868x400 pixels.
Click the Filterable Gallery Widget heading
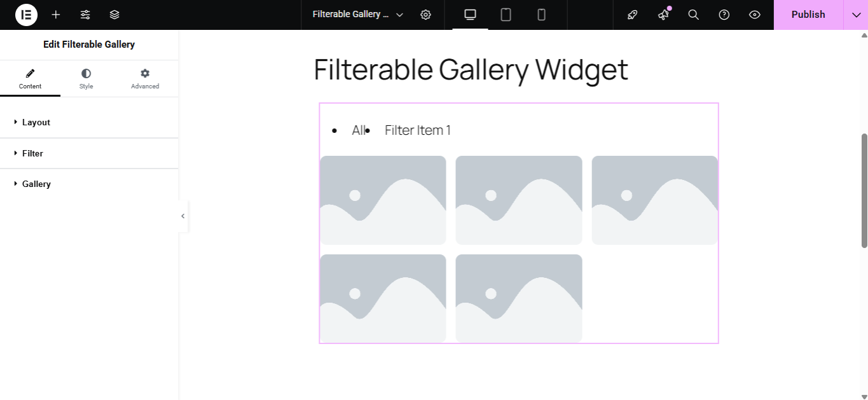471,69
